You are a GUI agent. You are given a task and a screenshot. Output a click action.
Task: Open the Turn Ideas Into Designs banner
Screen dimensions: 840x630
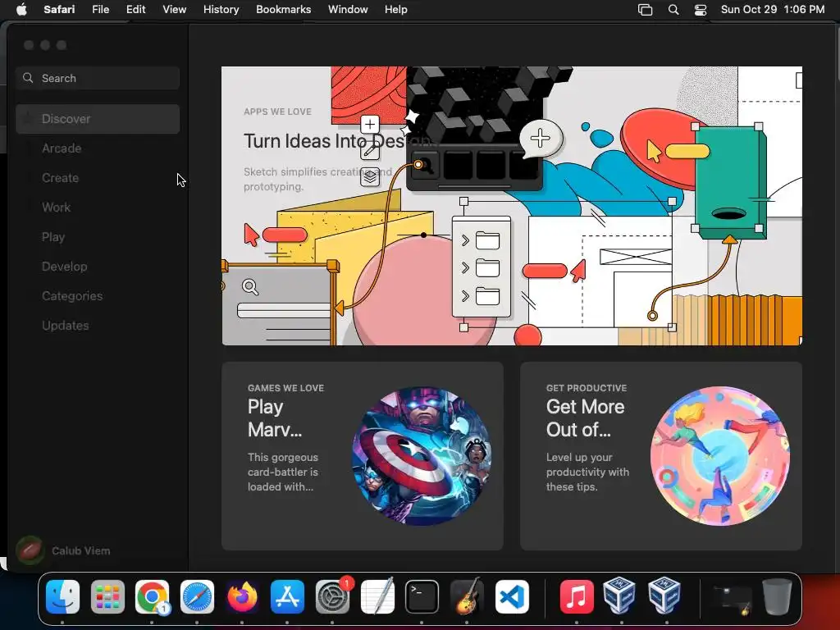(x=512, y=206)
